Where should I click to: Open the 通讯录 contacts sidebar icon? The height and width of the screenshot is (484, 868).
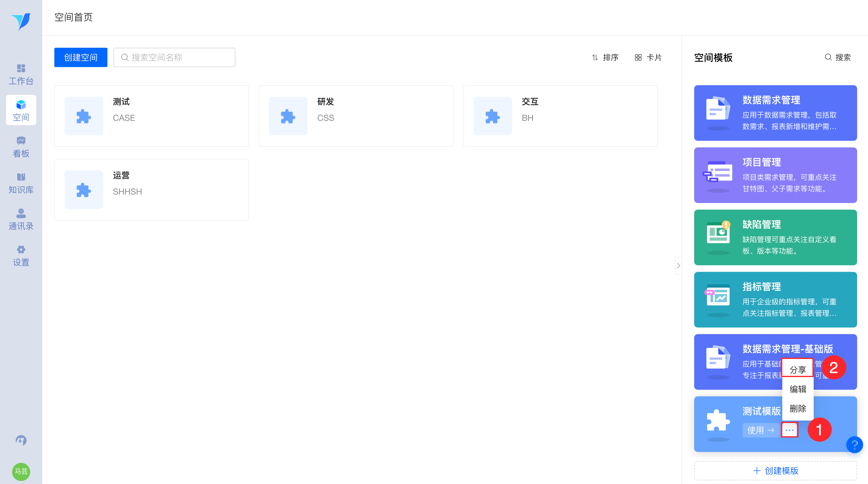tap(21, 219)
